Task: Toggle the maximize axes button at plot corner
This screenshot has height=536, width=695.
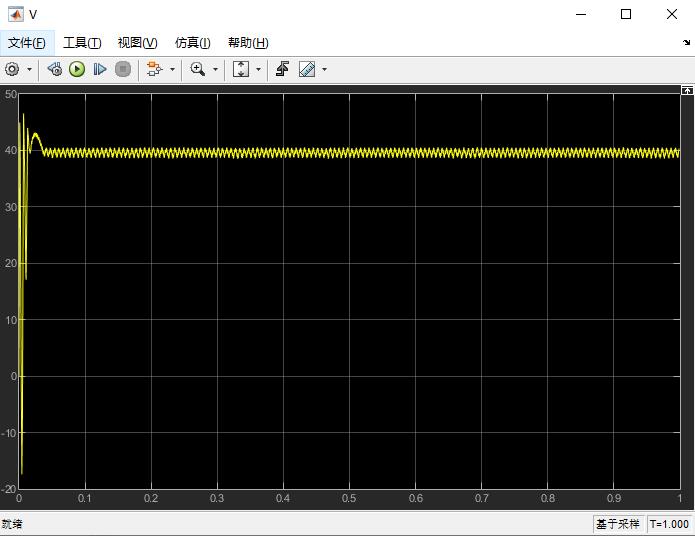Action: coord(687,90)
